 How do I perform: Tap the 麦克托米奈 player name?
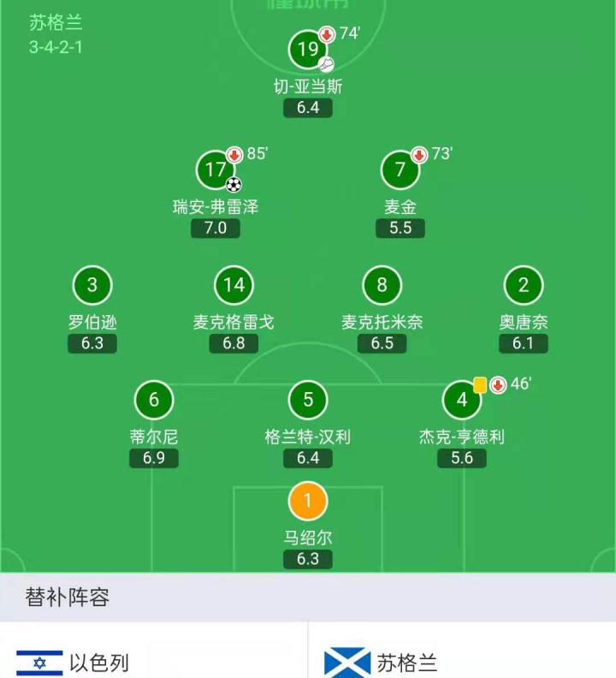coord(382,323)
